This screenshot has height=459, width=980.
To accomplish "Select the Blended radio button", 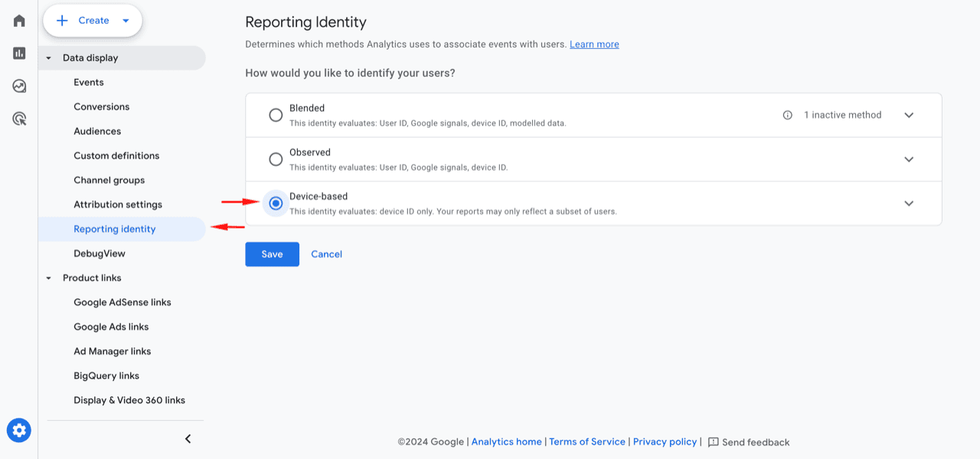I will point(276,116).
